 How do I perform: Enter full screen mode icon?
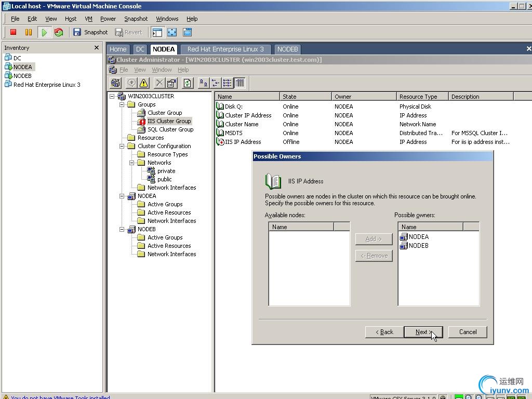click(x=172, y=32)
